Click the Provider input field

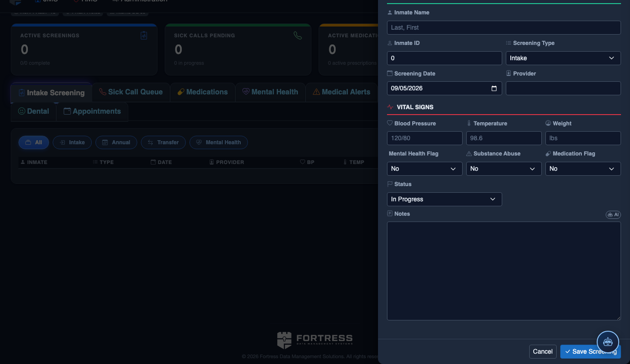(x=563, y=89)
